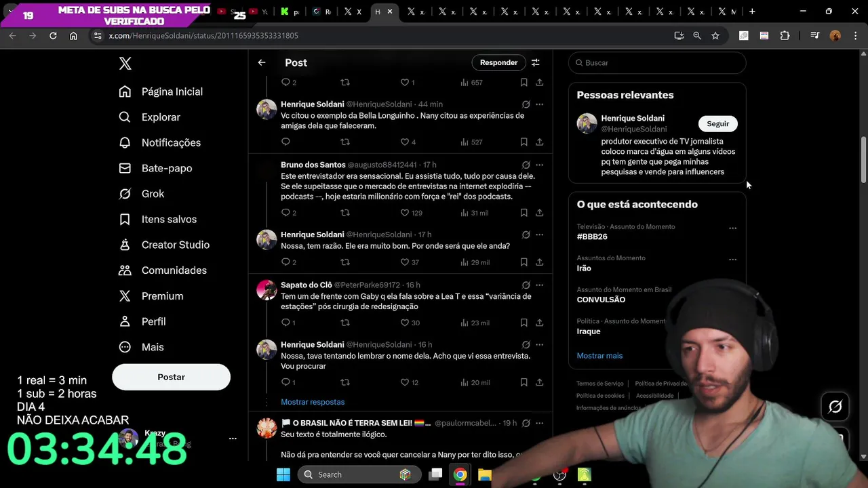Repost Henrique Soldani's 44 min post
This screenshot has width=868, height=488.
click(x=345, y=142)
